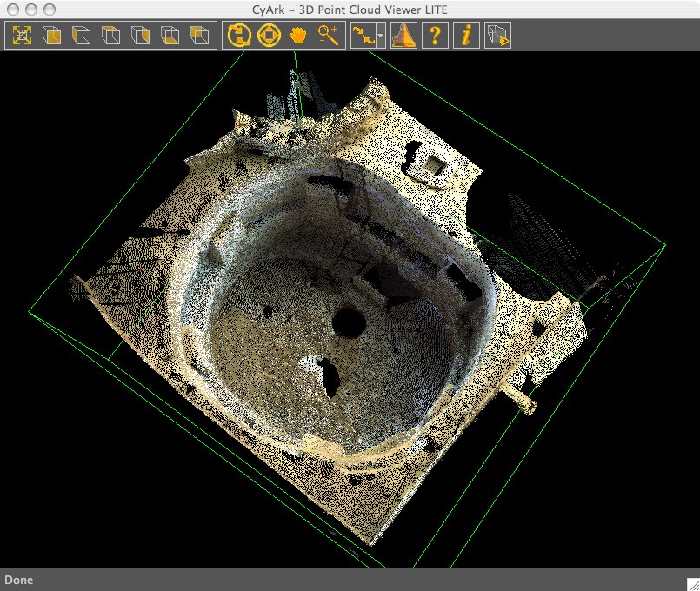The width and height of the screenshot is (700, 591).
Task: Activate the rotate tool with circular arrows
Action: coord(239,36)
